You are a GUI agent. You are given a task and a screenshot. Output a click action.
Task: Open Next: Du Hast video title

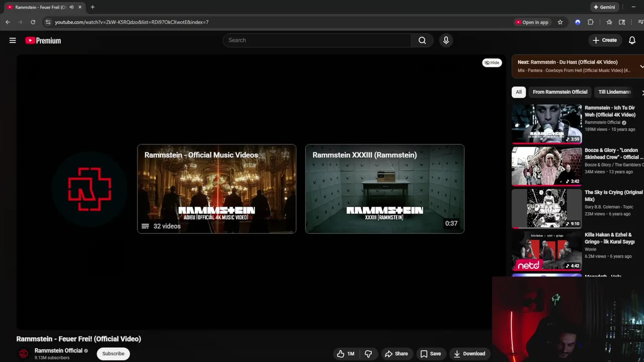click(x=568, y=62)
